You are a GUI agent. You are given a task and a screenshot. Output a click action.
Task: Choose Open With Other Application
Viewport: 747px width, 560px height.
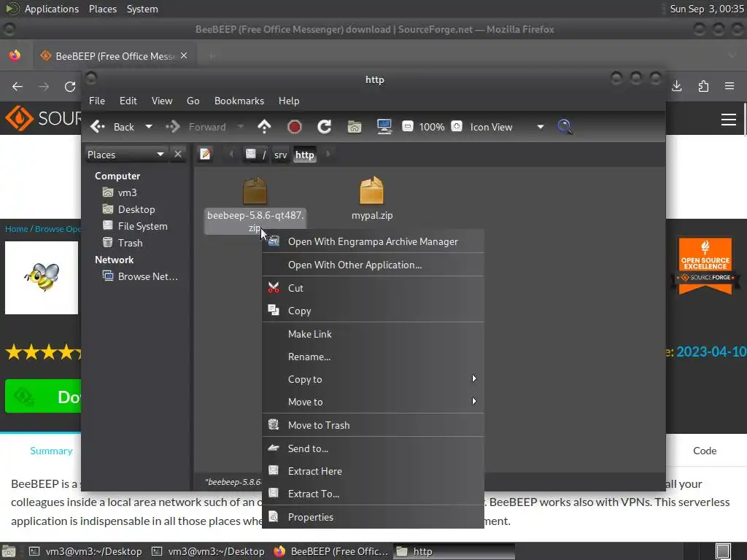373,265
